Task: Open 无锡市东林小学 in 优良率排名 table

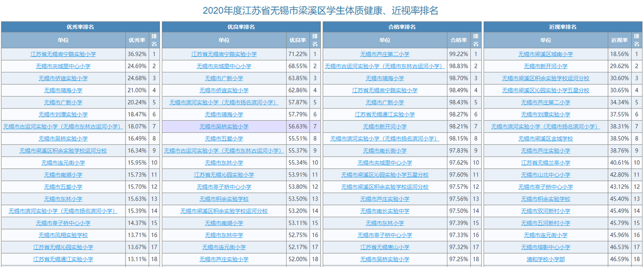Action: point(224,163)
